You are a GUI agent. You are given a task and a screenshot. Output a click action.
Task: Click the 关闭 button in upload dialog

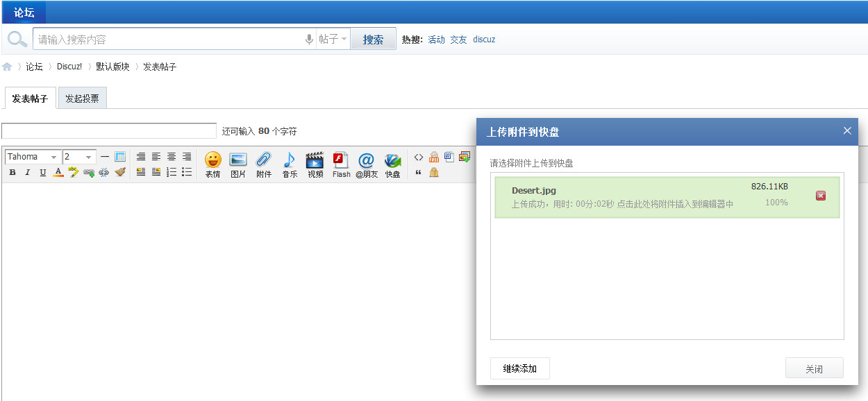[814, 368]
